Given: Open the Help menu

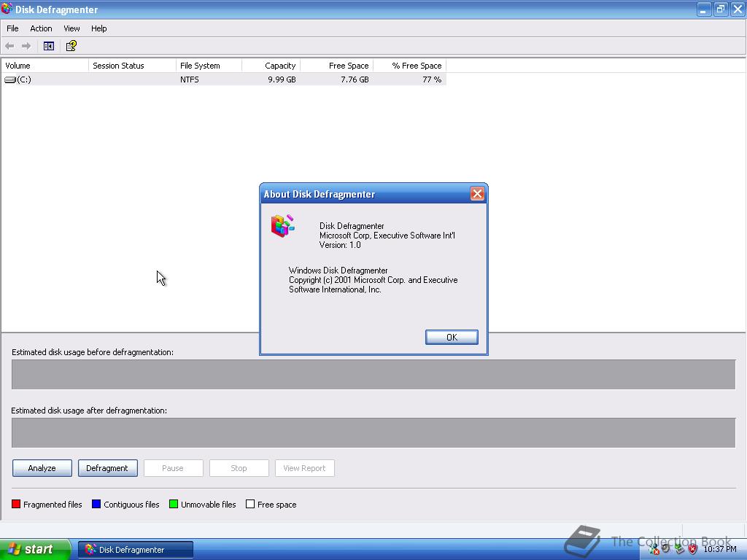Looking at the screenshot, I should (x=98, y=28).
